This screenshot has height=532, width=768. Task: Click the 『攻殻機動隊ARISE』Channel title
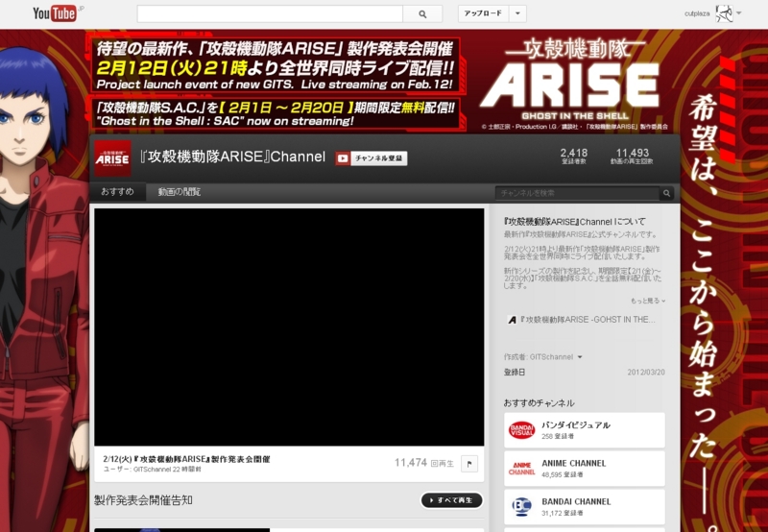click(x=232, y=157)
